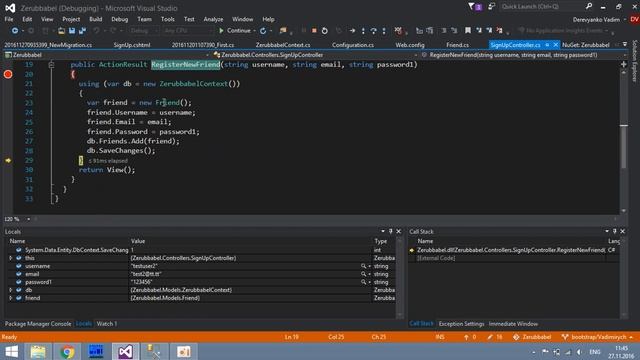Screen dimensions: 640x360
Task: Open the Windows Start button
Action: 12,351
